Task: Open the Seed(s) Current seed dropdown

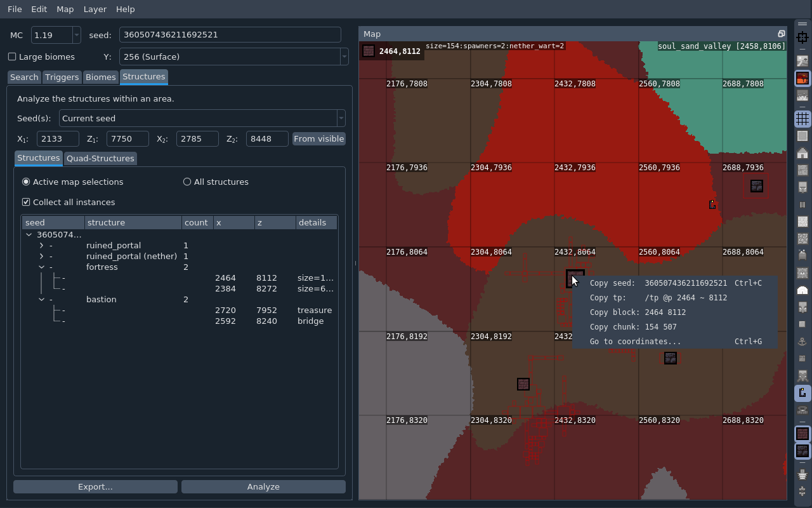Action: (x=341, y=118)
